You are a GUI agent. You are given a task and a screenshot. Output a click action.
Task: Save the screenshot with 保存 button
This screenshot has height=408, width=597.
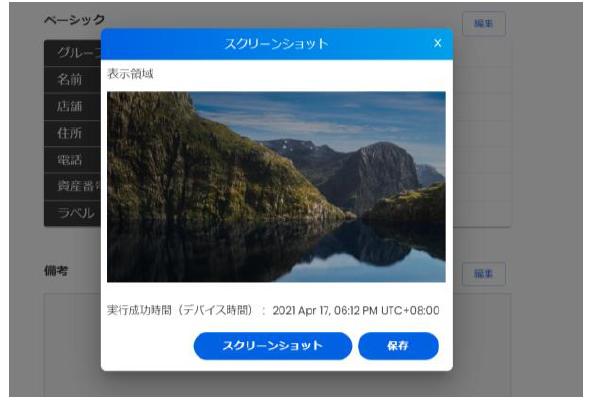coord(398,346)
